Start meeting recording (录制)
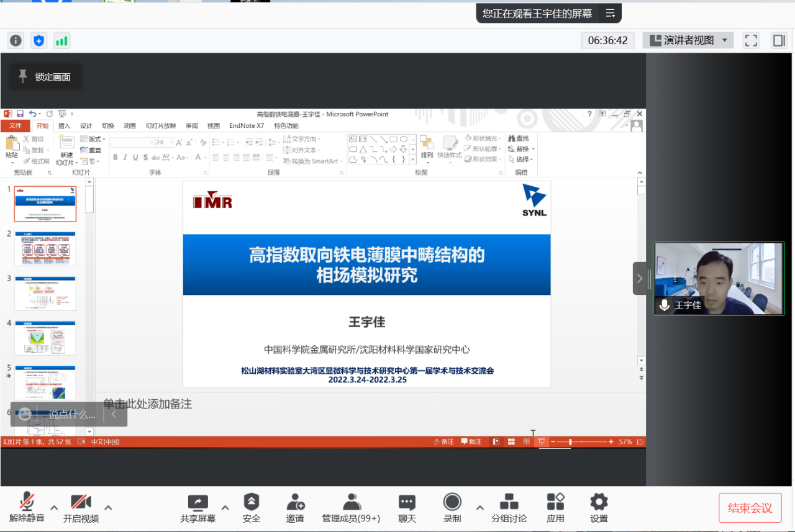The height and width of the screenshot is (532, 795). 452,508
